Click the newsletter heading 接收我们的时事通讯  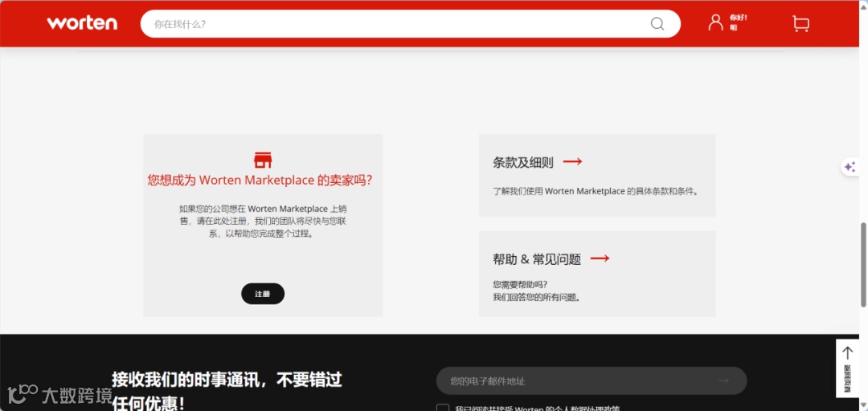pos(227,391)
